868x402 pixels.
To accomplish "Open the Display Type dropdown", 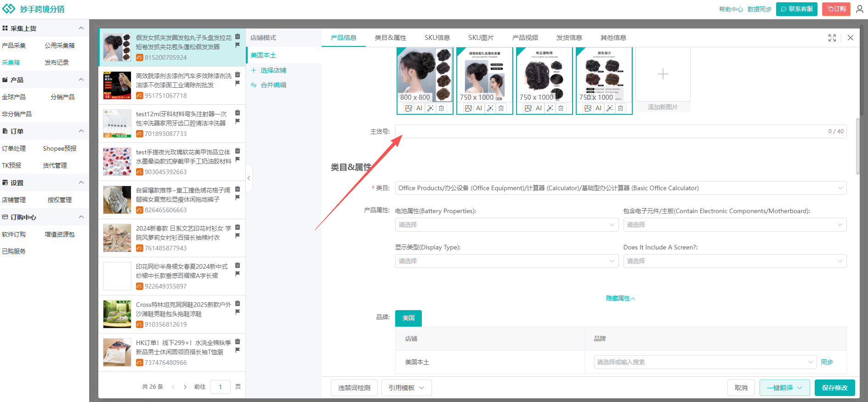I will [507, 261].
